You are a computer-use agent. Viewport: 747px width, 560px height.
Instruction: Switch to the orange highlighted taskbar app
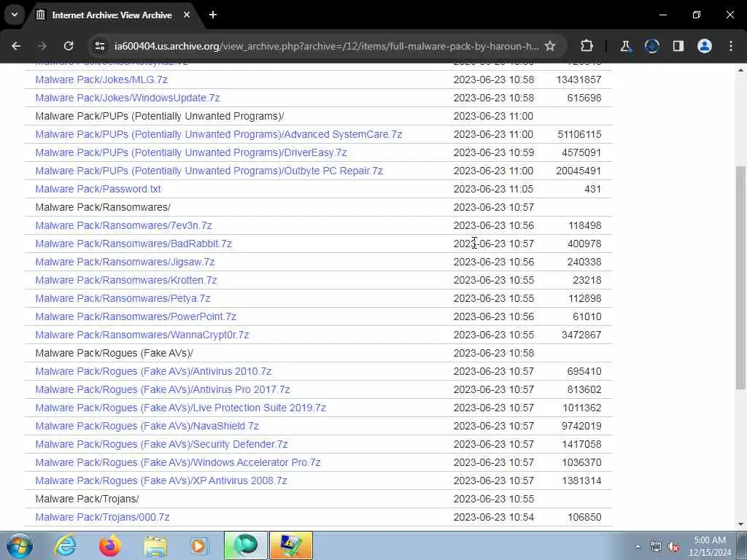pos(291,545)
